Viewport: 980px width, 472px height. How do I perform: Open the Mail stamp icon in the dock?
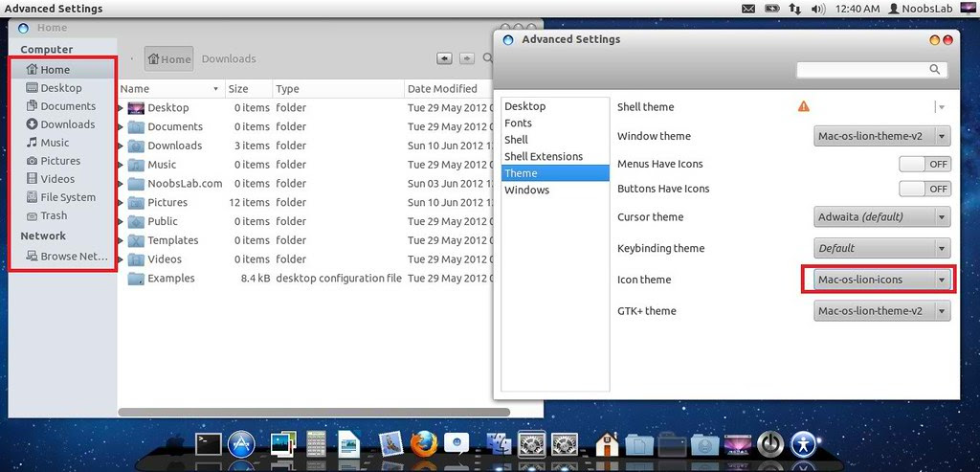pyautogui.click(x=390, y=444)
